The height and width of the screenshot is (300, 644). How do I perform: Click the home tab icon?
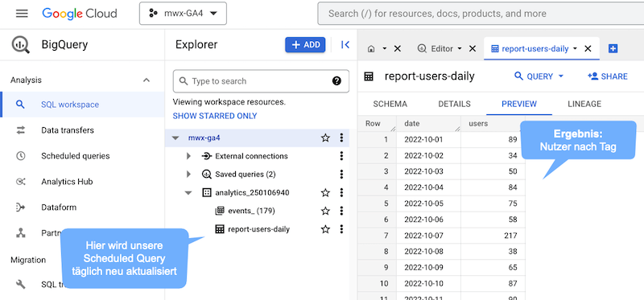[371, 49]
